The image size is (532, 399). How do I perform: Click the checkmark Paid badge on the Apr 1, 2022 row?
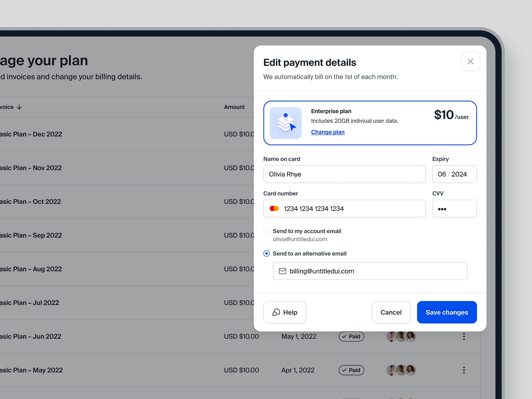pyautogui.click(x=351, y=370)
